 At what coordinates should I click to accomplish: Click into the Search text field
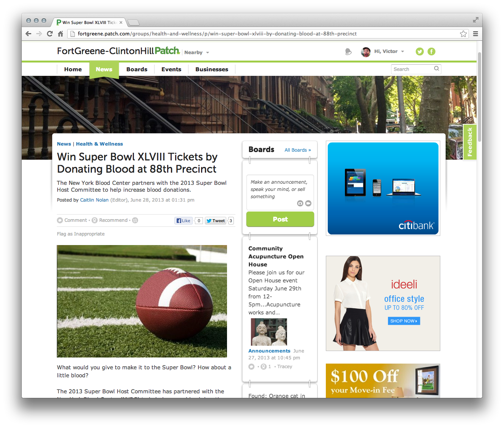click(x=412, y=69)
